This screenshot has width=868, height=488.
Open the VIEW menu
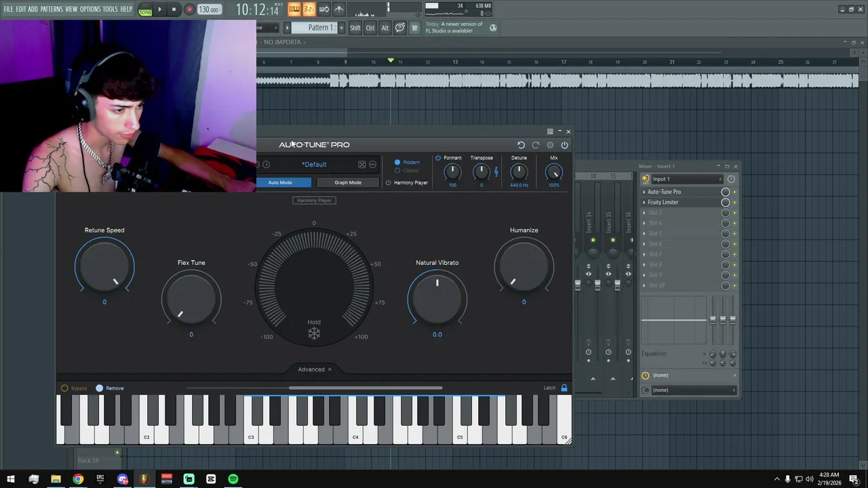pyautogui.click(x=71, y=9)
